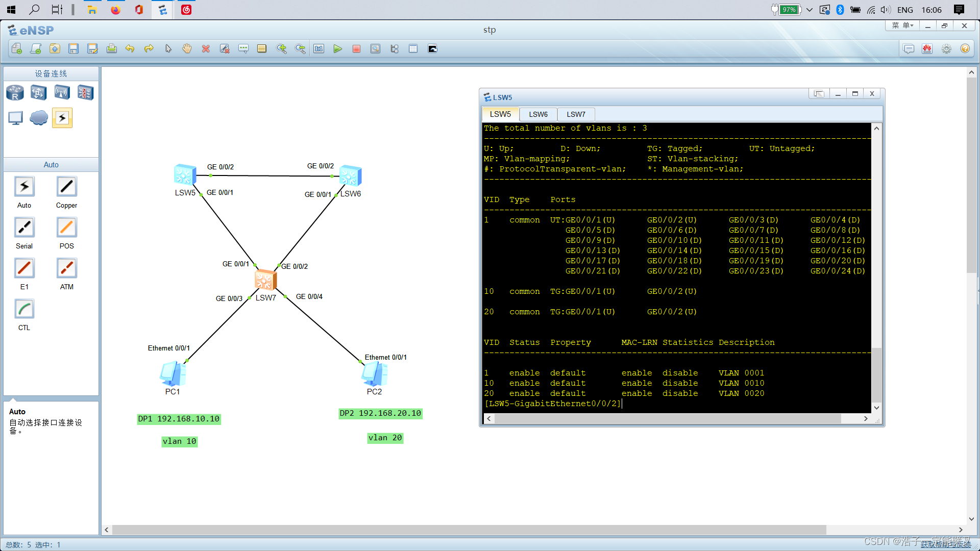Start all devices with green play button
Viewport: 980px width, 551px height.
click(337, 49)
